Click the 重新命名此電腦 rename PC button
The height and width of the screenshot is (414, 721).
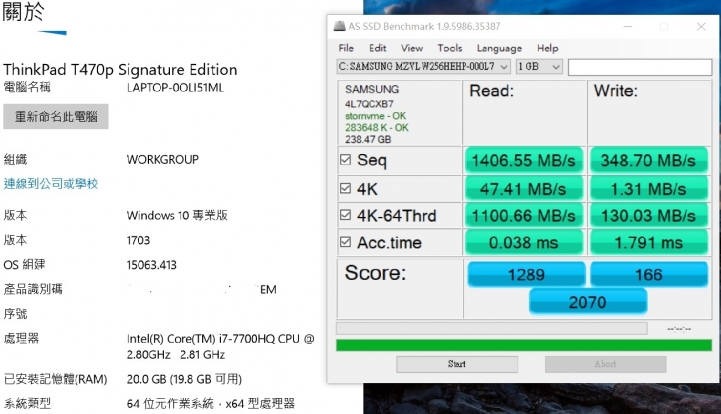click(x=56, y=116)
